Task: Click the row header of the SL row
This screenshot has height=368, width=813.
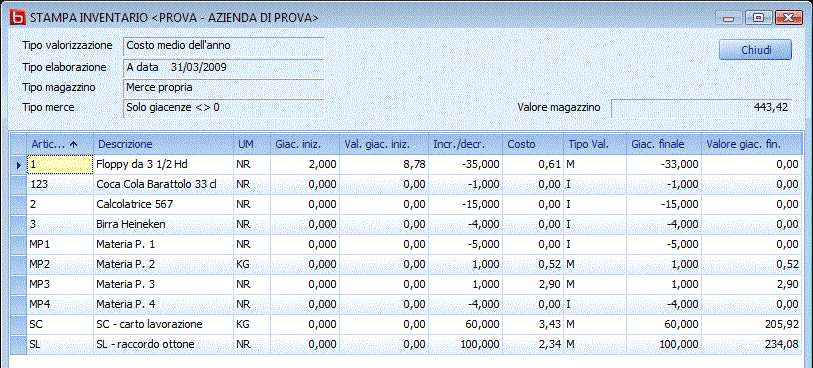Action: [x=19, y=344]
